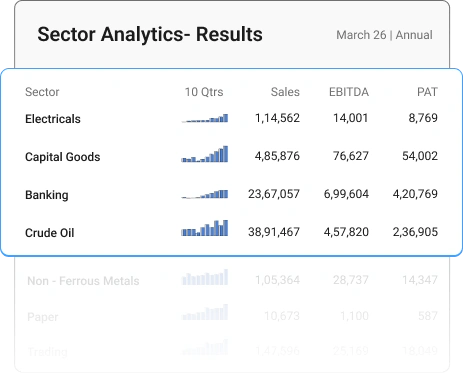Select the Non - Ferrous Metals label

point(83,281)
